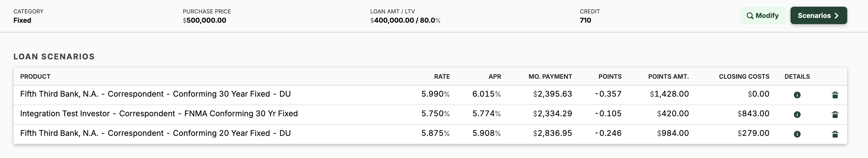
Task: Click the MO. PAYMENT column header
Action: point(550,77)
